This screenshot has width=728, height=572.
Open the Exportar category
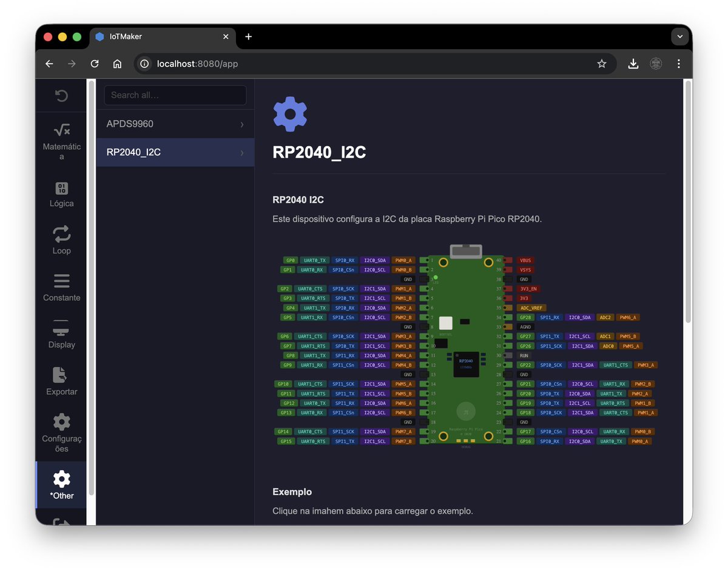61,382
